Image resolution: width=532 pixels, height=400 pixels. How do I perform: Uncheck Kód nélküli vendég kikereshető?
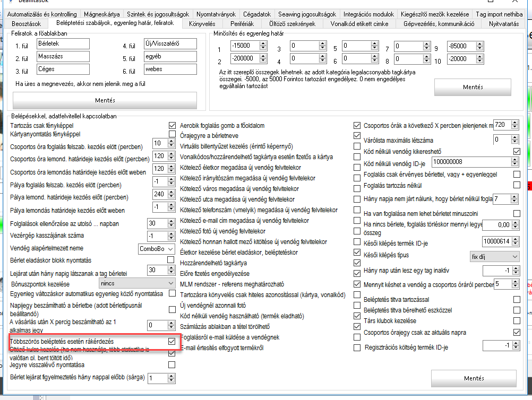point(517,151)
